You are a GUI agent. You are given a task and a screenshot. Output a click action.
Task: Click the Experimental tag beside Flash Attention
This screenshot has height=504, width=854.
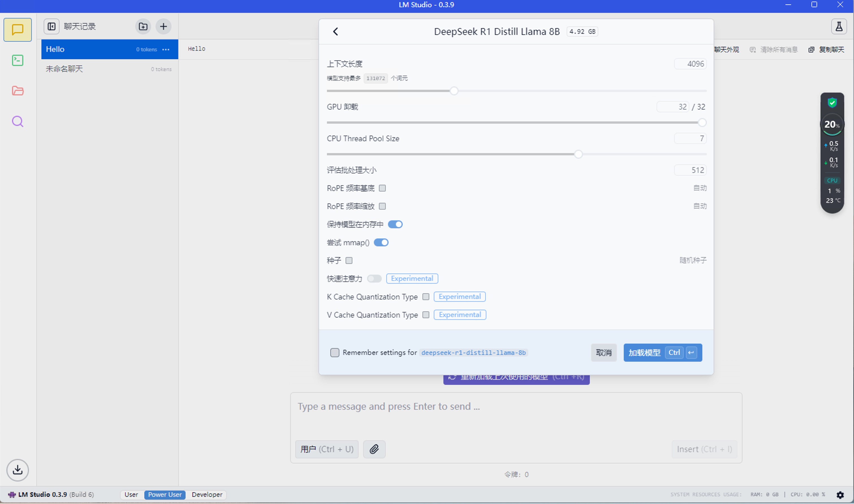[x=412, y=279]
